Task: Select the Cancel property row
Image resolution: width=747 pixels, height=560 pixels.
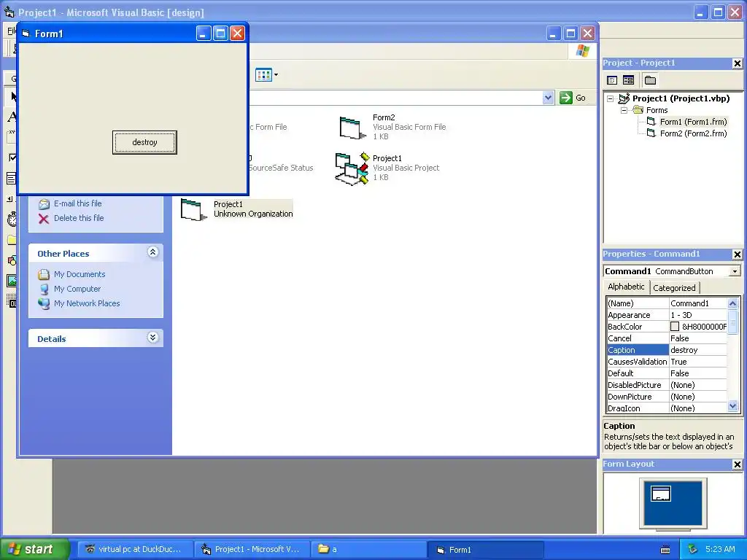Action: 667,338
